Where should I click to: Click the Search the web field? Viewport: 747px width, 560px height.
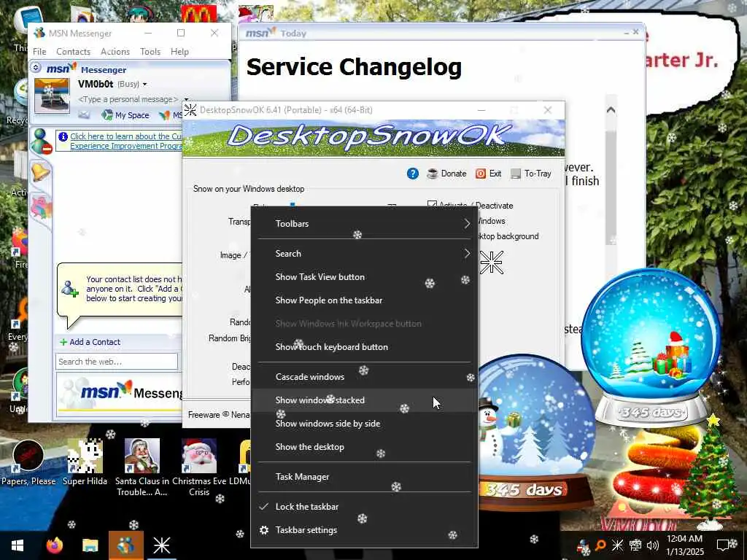[117, 362]
